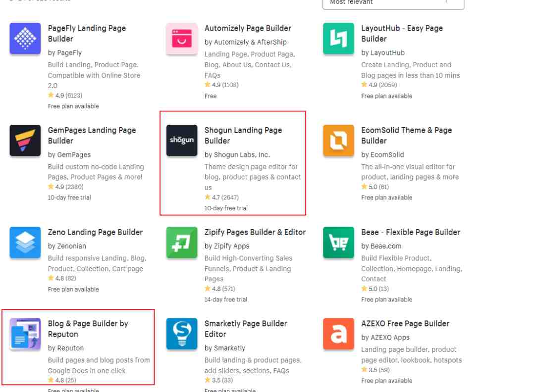Open the Shogun app icon
The width and height of the screenshot is (535, 392).
coord(182,141)
